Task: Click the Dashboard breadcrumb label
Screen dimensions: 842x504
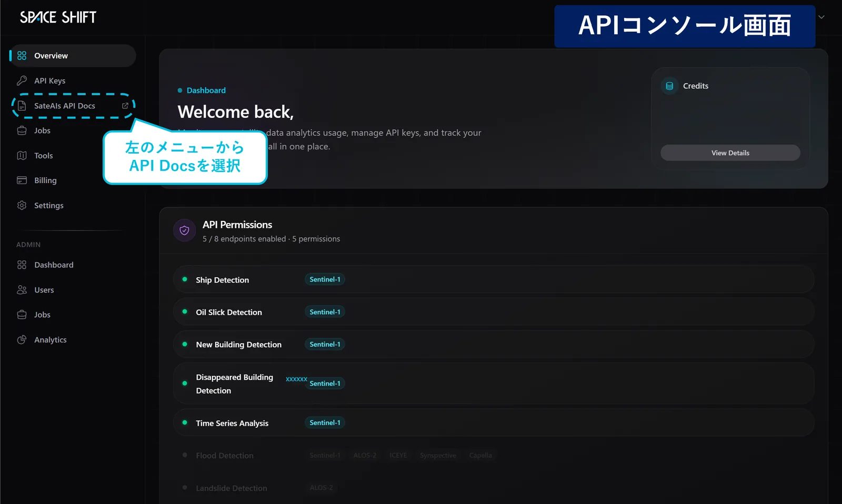Action: [206, 90]
